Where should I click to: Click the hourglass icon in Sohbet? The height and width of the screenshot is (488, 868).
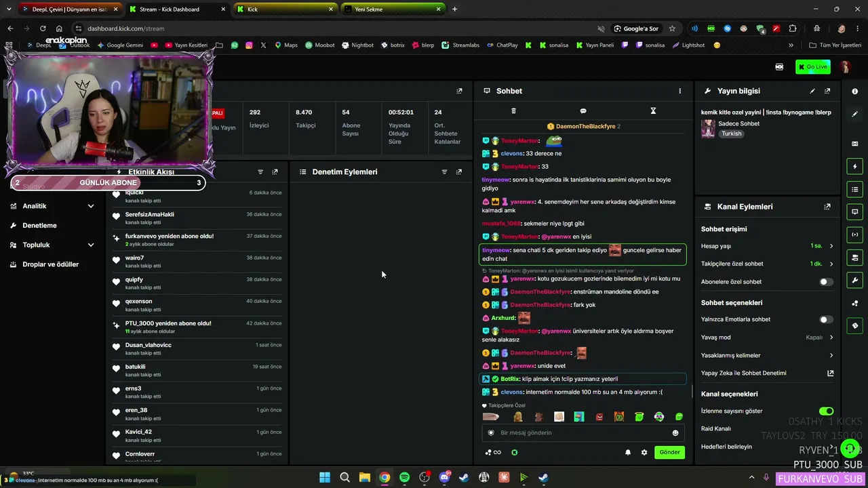click(x=653, y=111)
